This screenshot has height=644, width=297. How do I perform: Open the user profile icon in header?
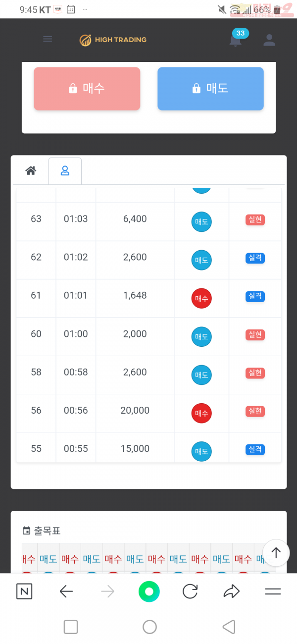pos(269,40)
